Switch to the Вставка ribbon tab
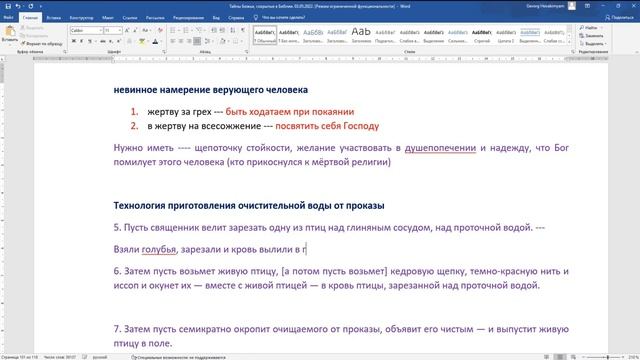This screenshot has width=640, height=360. (x=53, y=18)
